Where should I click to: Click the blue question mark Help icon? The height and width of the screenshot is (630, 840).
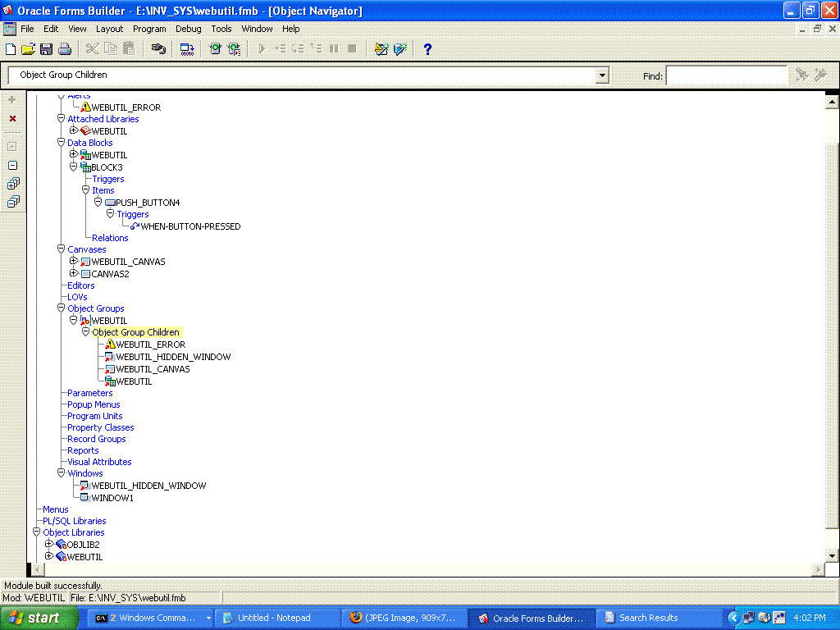(427, 49)
